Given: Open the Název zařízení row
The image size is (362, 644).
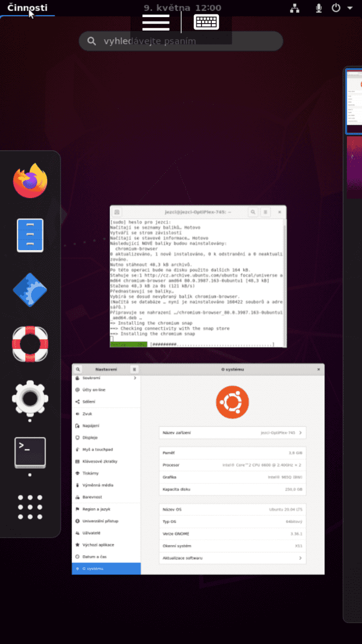Looking at the screenshot, I should tap(233, 433).
